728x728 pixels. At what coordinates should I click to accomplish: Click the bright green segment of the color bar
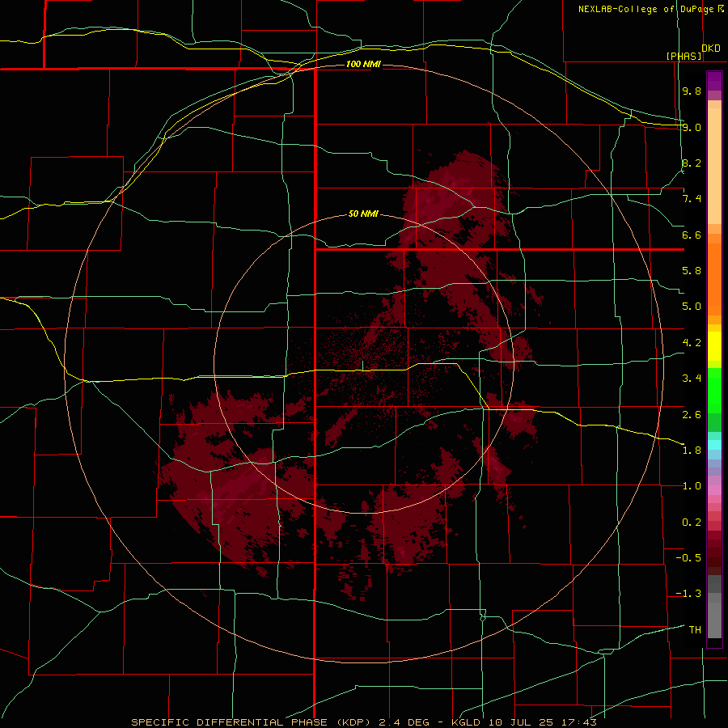tap(714, 390)
